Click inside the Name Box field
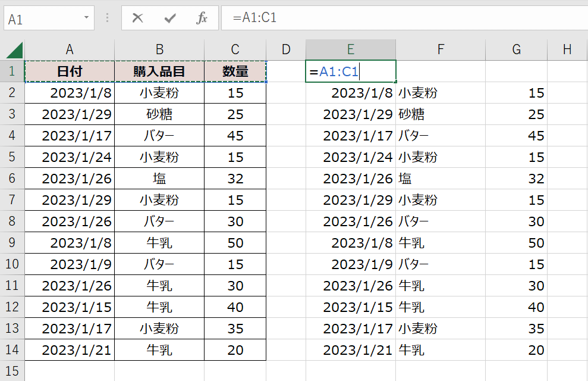Image resolution: width=588 pixels, height=381 pixels. click(42, 18)
